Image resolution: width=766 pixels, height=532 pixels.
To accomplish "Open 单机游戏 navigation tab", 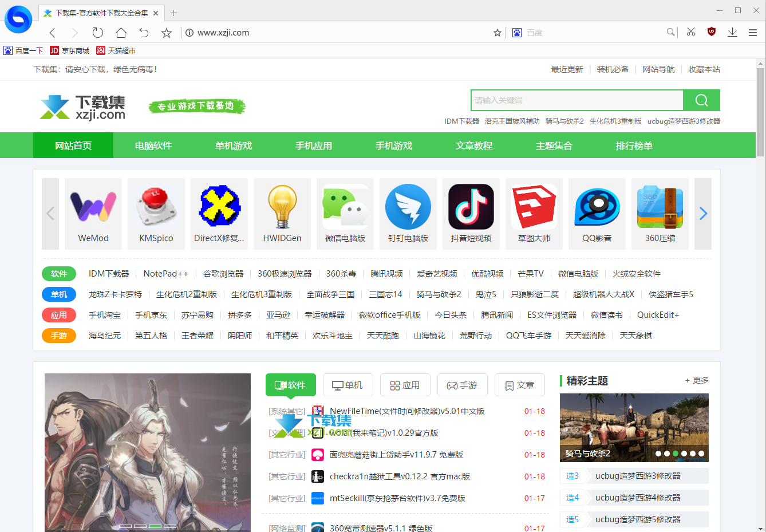I will click(x=234, y=145).
